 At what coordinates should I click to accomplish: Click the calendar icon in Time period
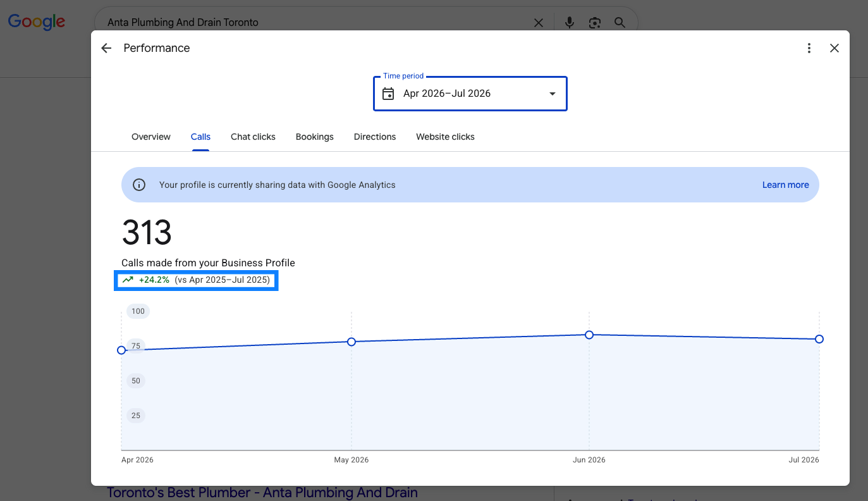[388, 94]
